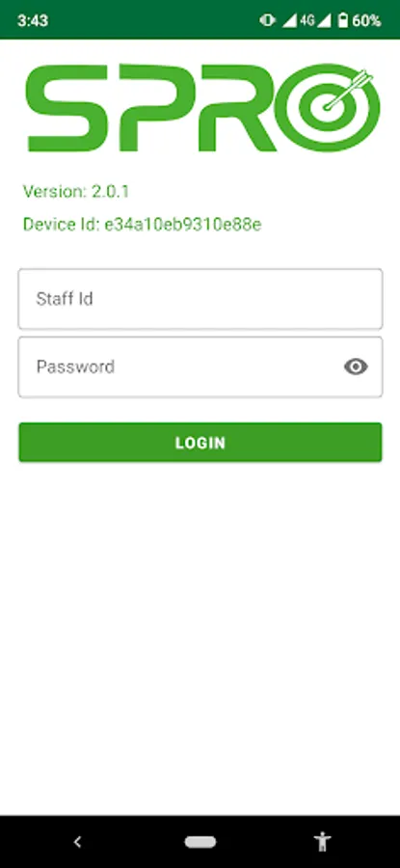400x868 pixels.
Task: Tap the 3:43 clock in the status bar
Action: [x=33, y=21]
